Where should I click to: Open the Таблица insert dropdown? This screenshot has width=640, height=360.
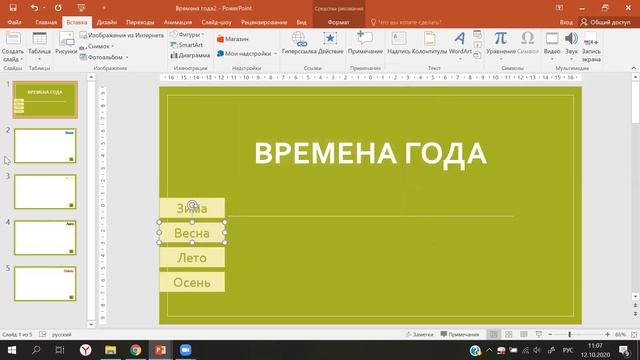39,46
